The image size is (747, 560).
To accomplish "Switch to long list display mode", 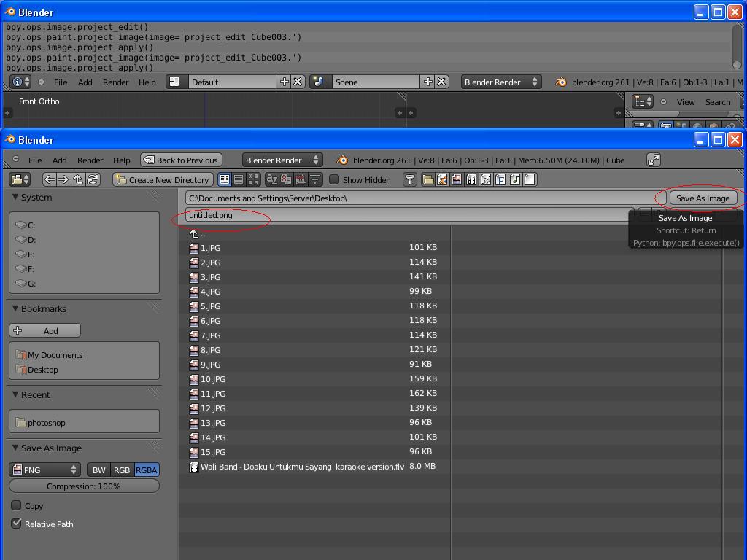I will [239, 179].
